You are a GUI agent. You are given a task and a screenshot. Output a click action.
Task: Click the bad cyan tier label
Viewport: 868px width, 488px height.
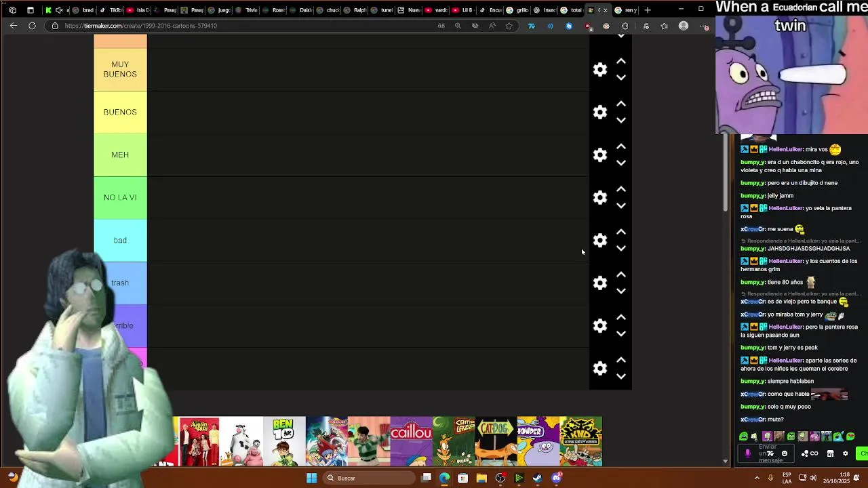click(x=120, y=240)
